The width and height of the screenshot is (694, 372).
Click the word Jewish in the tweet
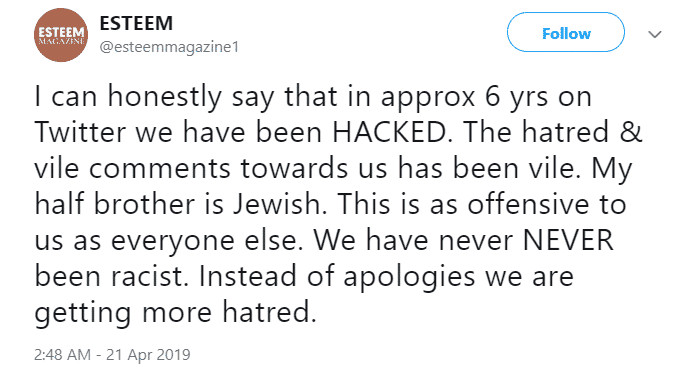coord(279,204)
